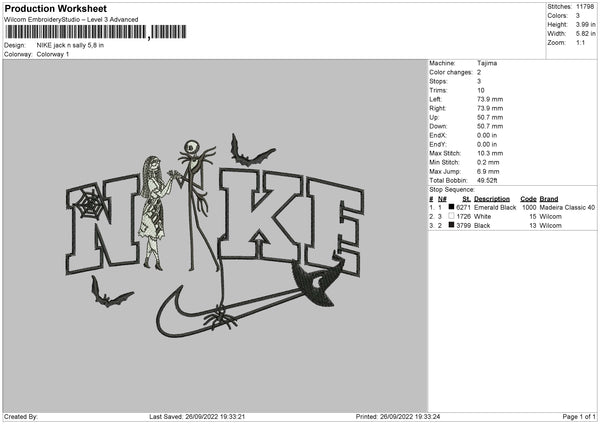The height and width of the screenshot is (424, 600).
Task: Click the Created By label
Action: coord(21,416)
